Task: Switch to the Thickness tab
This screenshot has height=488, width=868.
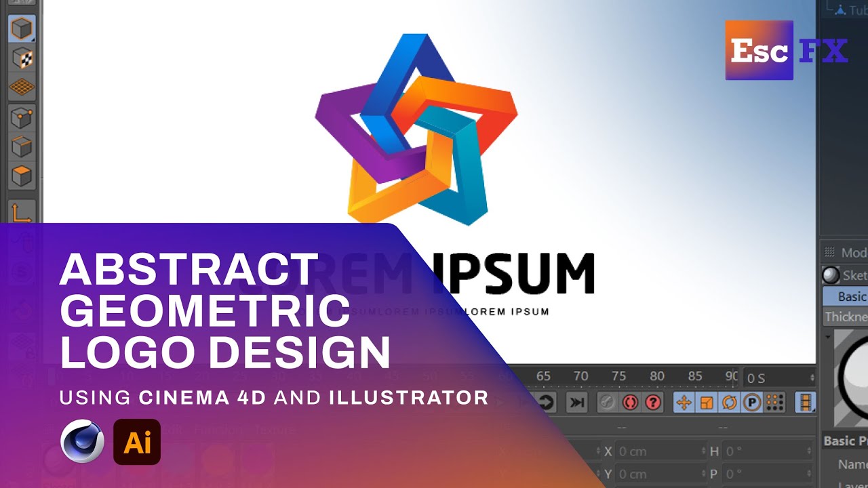Action: pos(845,317)
